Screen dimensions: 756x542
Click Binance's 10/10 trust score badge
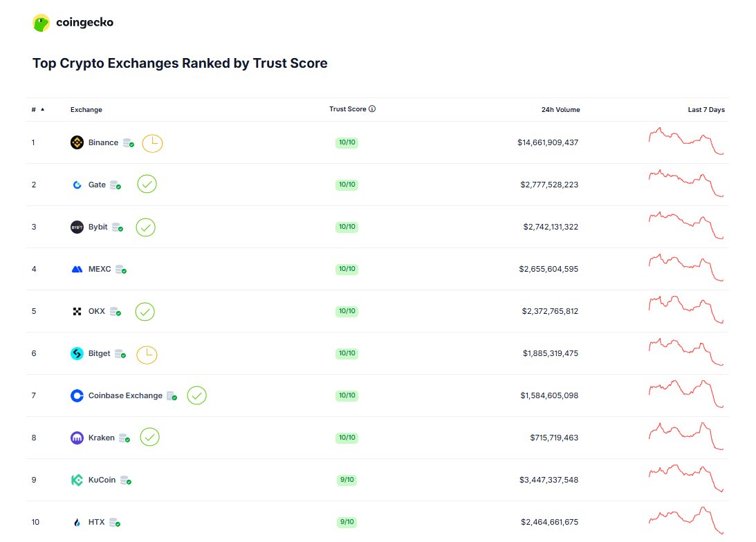(x=347, y=142)
